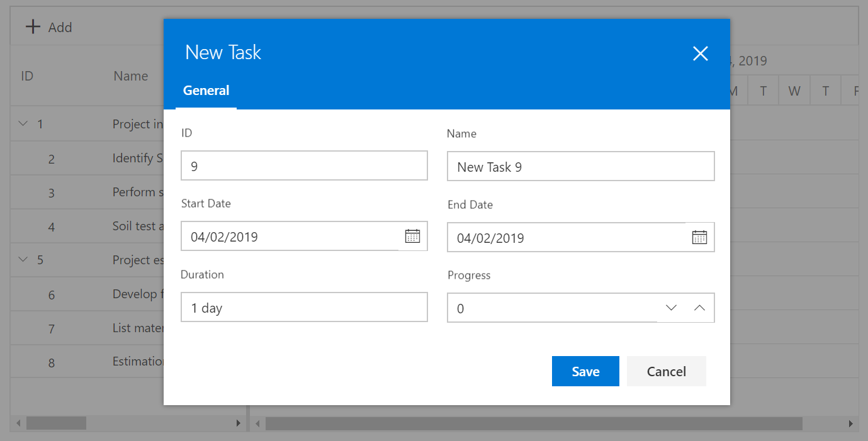This screenshot has width=868, height=441.
Task: Select the ID field showing 9
Action: coord(304,165)
